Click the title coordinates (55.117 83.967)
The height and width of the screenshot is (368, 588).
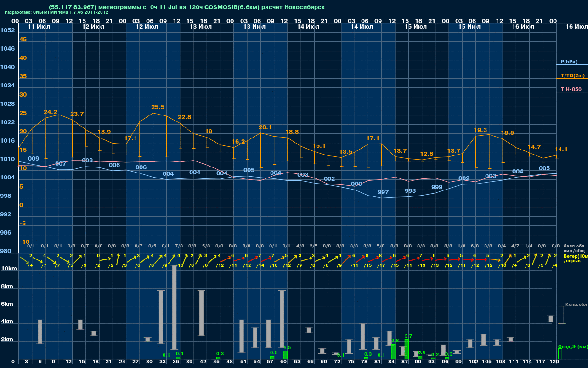coord(73,7)
